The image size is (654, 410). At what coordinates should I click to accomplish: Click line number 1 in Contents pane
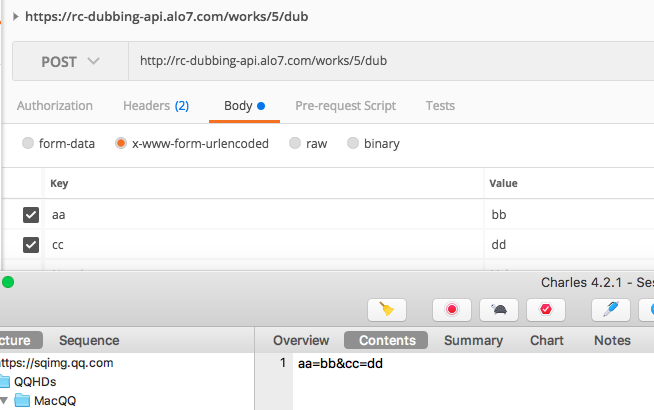pos(283,363)
